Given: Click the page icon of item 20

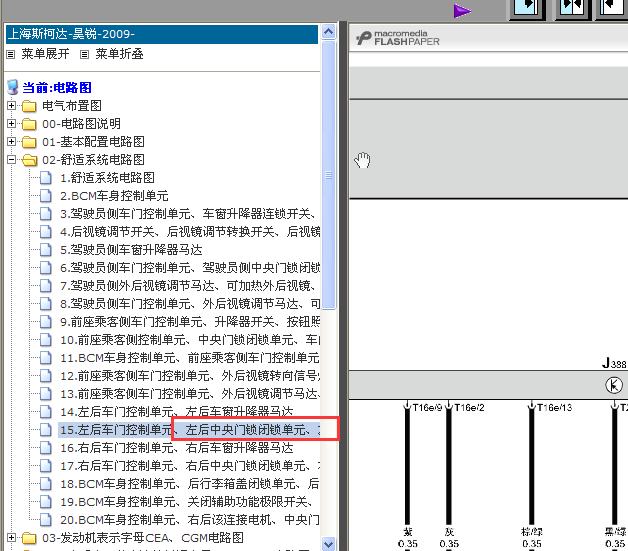Looking at the screenshot, I should pos(46,520).
